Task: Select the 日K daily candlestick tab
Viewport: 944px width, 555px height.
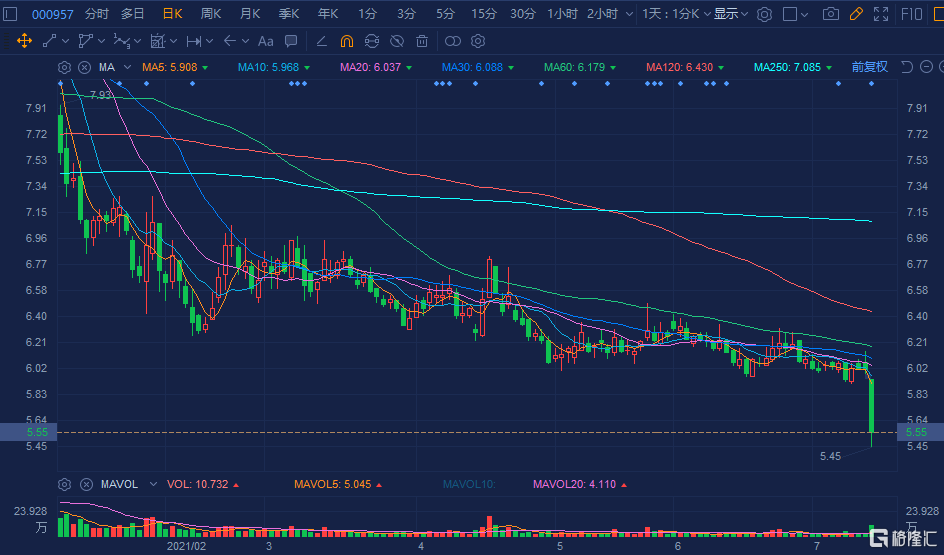Action: pyautogui.click(x=173, y=14)
